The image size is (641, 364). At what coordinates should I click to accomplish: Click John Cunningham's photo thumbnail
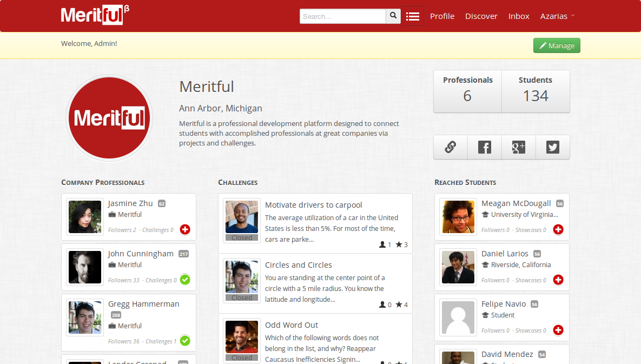coord(85,267)
